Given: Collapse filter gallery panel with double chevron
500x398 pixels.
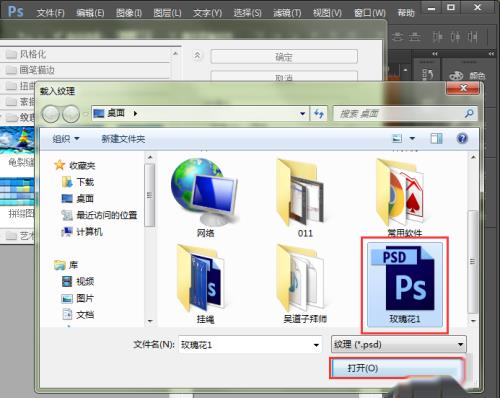Looking at the screenshot, I should coord(197,56).
